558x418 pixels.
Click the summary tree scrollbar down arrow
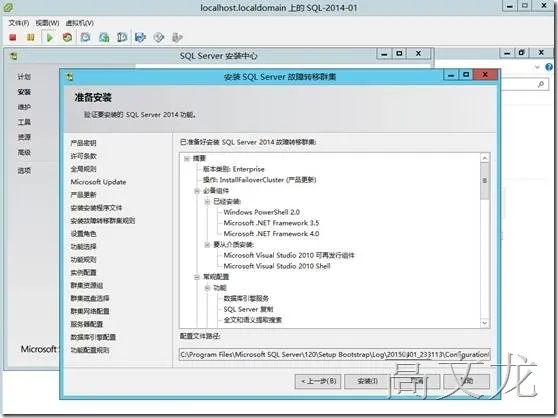click(485, 323)
